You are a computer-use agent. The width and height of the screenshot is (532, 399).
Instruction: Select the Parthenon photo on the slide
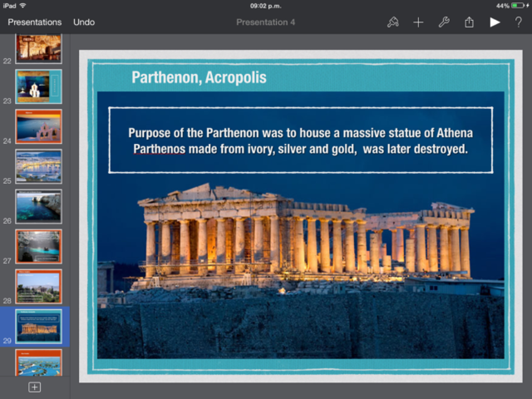click(301, 265)
